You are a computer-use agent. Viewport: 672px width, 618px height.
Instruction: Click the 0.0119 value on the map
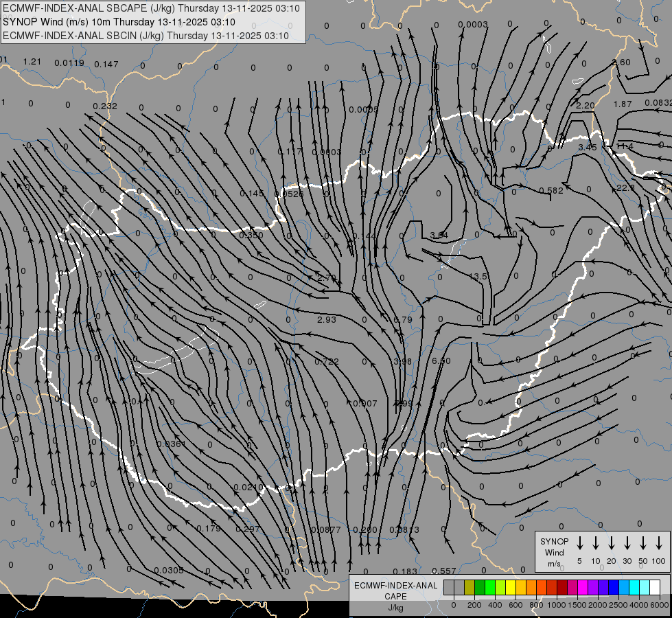coord(69,63)
